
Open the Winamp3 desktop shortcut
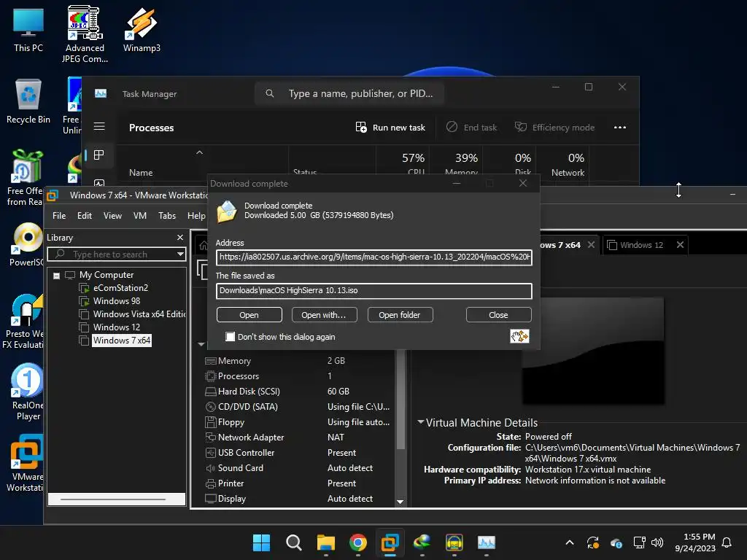click(142, 30)
